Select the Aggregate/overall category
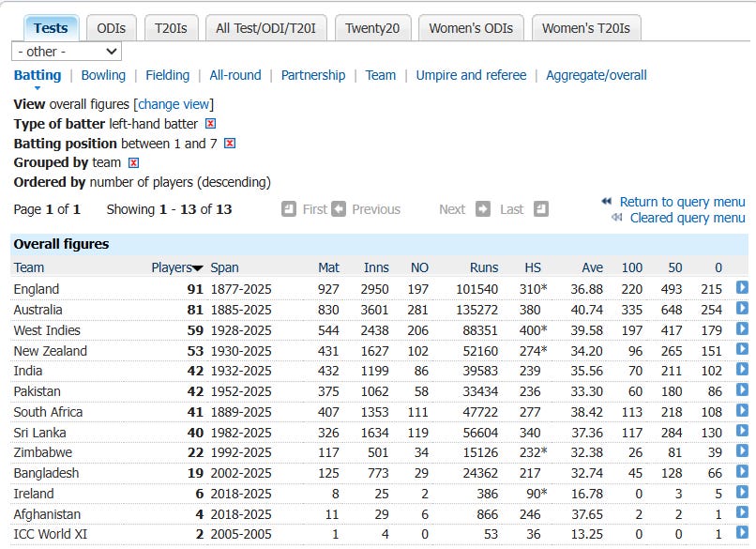The image size is (756, 549). click(x=597, y=75)
